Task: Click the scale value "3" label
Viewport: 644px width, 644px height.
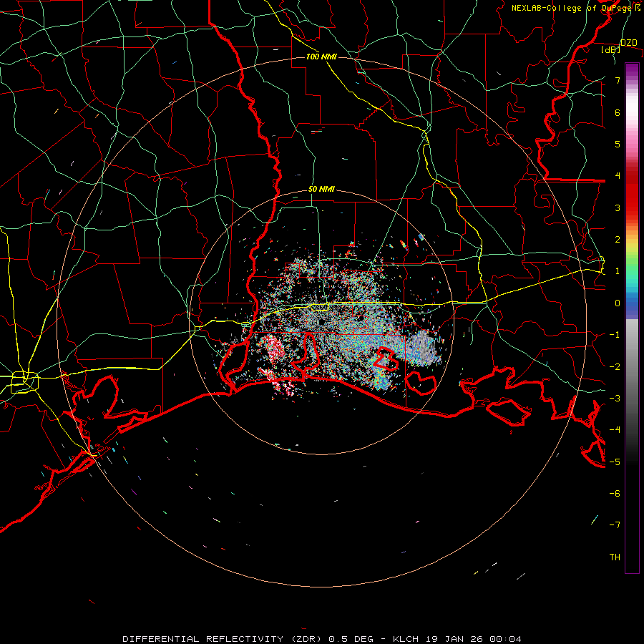Action: [x=618, y=208]
